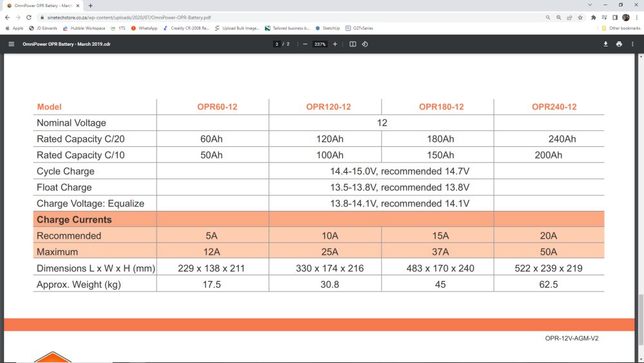The width and height of the screenshot is (644, 363).
Task: Click the scrollbar down arrow
Action: coord(641,360)
